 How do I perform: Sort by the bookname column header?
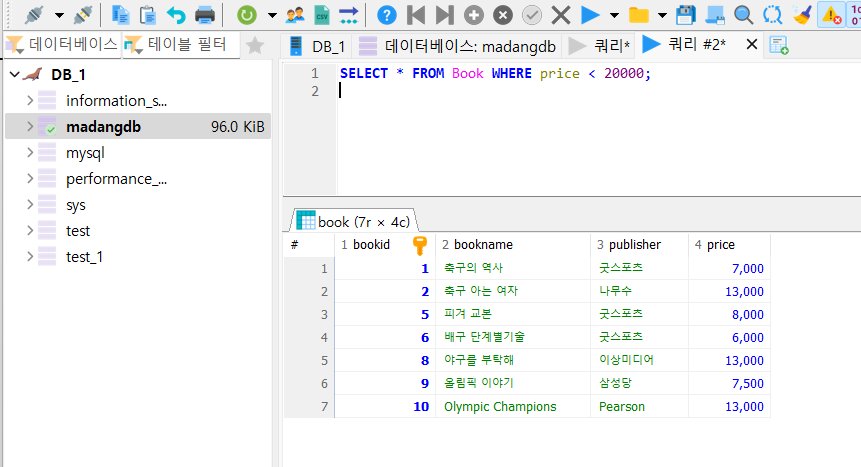click(x=513, y=244)
